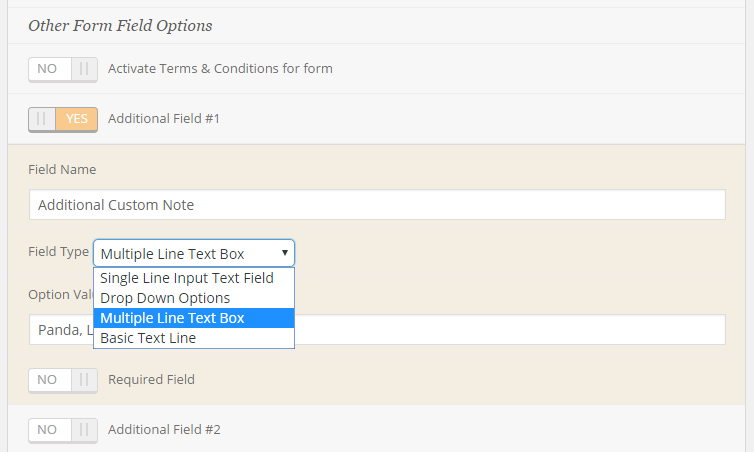754x452 pixels.
Task: Click the Additional Field #2 label
Action: [x=164, y=429]
